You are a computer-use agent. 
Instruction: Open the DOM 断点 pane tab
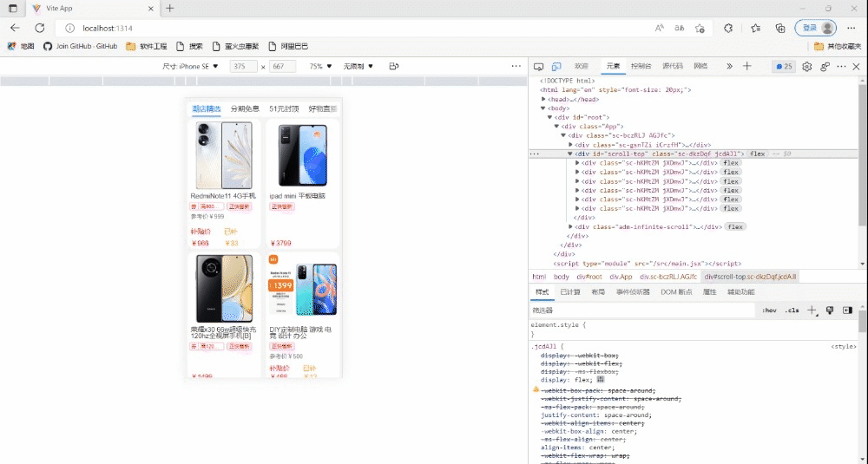pos(676,292)
